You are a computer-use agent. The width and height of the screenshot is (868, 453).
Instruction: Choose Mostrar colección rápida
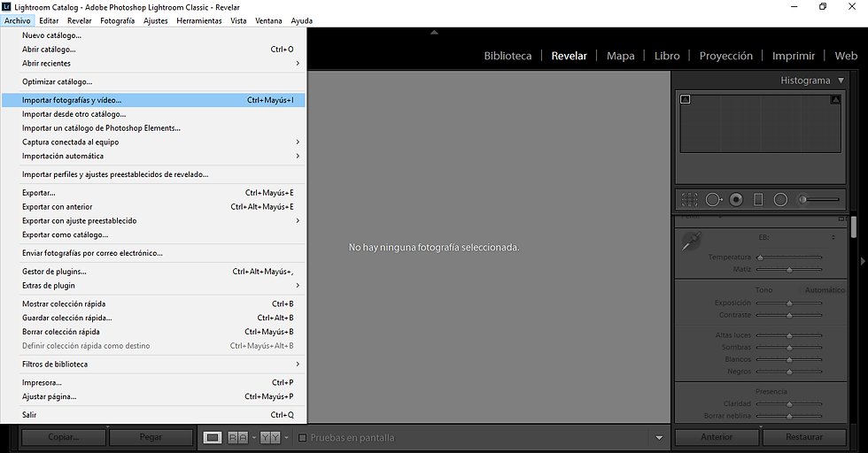click(153, 303)
